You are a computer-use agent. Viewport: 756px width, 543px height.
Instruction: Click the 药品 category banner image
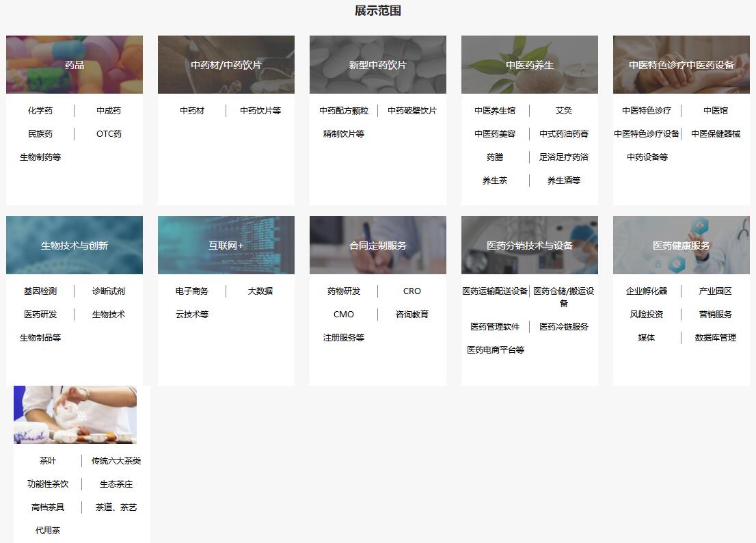click(75, 65)
